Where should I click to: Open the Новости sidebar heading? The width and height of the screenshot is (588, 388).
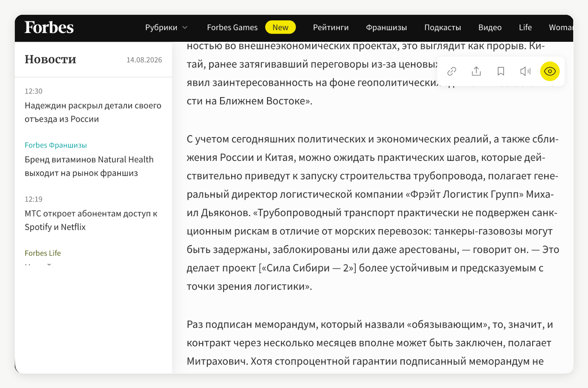coord(50,59)
